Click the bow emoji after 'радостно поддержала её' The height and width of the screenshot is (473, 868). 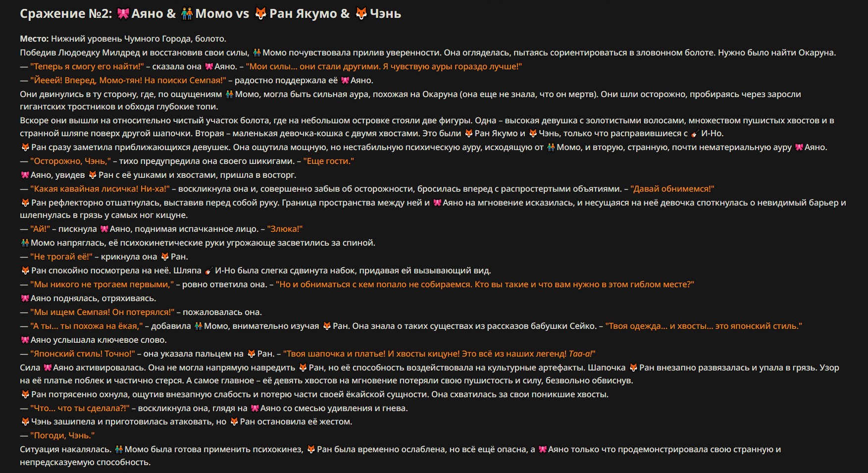click(345, 80)
